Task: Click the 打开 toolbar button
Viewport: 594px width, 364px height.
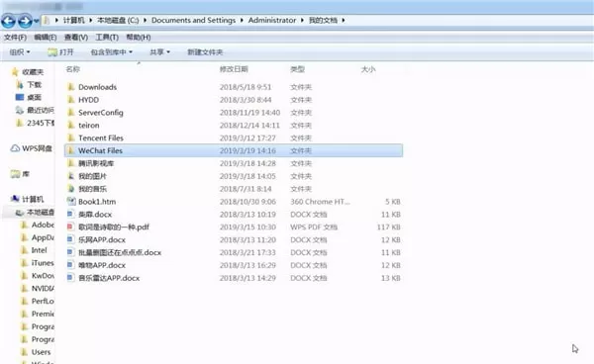Action: pyautogui.click(x=60, y=52)
